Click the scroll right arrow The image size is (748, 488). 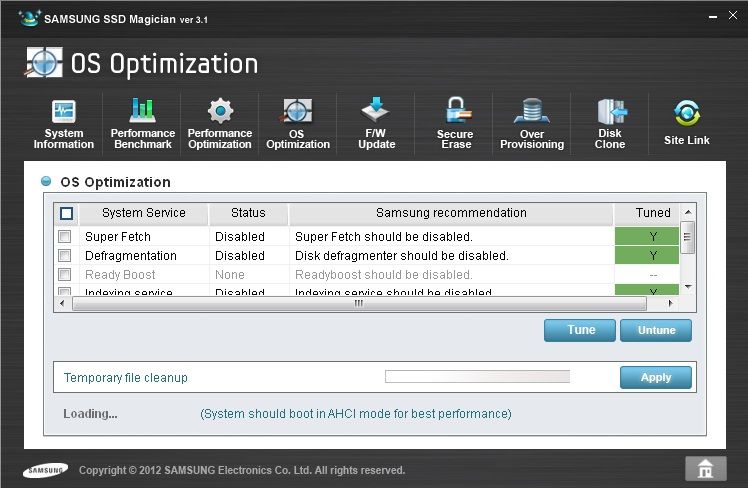[670, 303]
